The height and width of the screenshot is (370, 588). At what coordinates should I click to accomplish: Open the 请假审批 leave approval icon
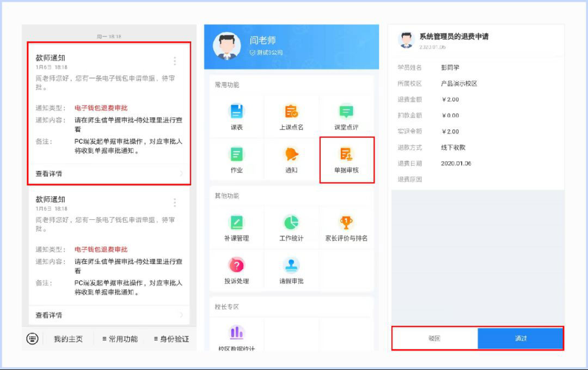[x=291, y=265]
